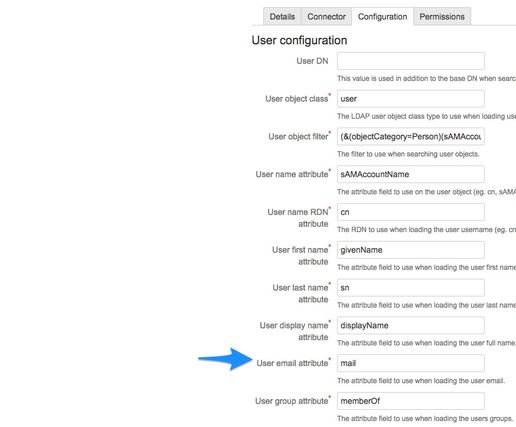The height and width of the screenshot is (427, 516).
Task: Click the User object class label
Action: [297, 99]
